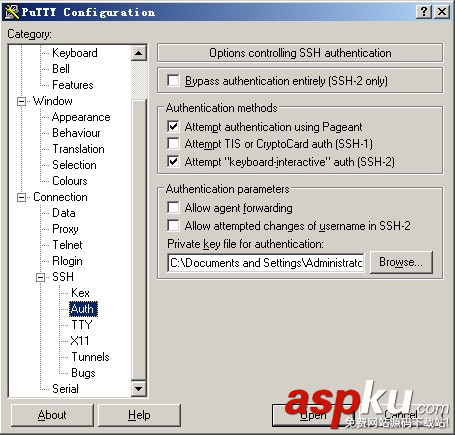Select the Connection category
This screenshot has height=435, width=455.
[60, 197]
